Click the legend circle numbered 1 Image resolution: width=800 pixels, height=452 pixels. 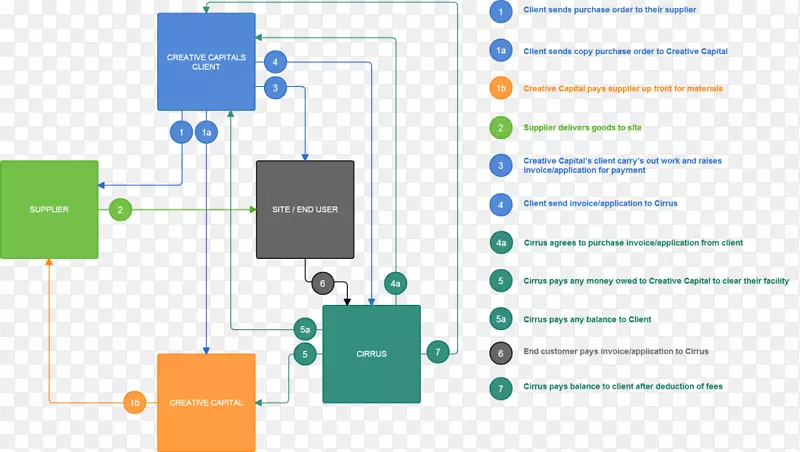point(501,12)
